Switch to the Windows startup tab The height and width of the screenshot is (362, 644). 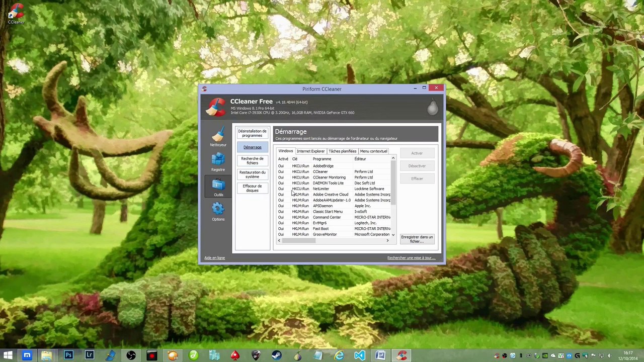[x=285, y=151]
